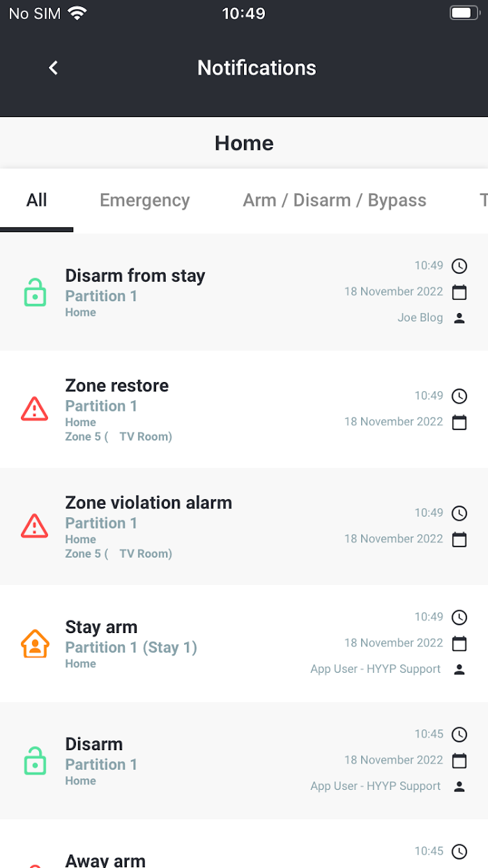Tap calendar icon on Zone restore row
488x868 pixels.
tap(459, 422)
